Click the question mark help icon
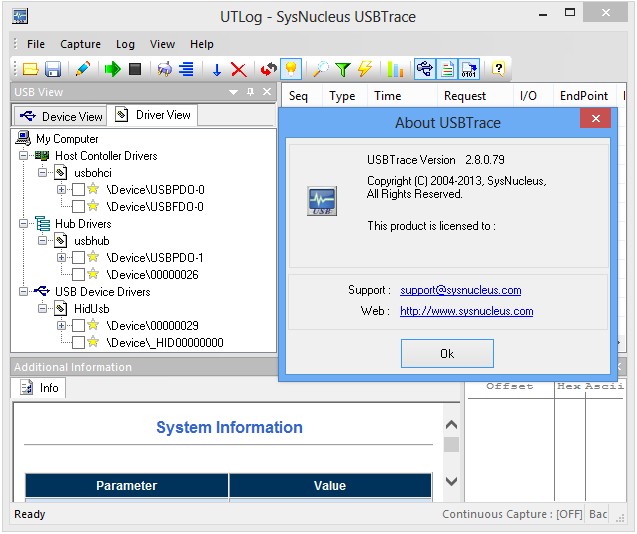This screenshot has height=534, width=637. 498,69
